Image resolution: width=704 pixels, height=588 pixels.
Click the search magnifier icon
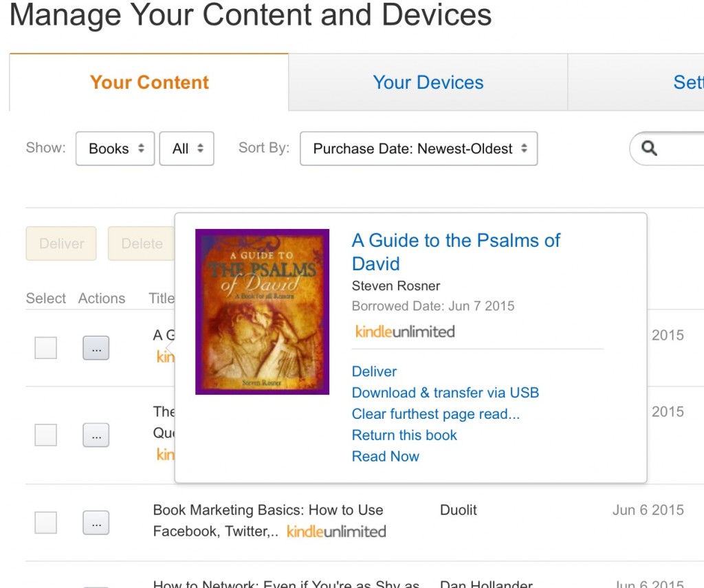point(649,149)
